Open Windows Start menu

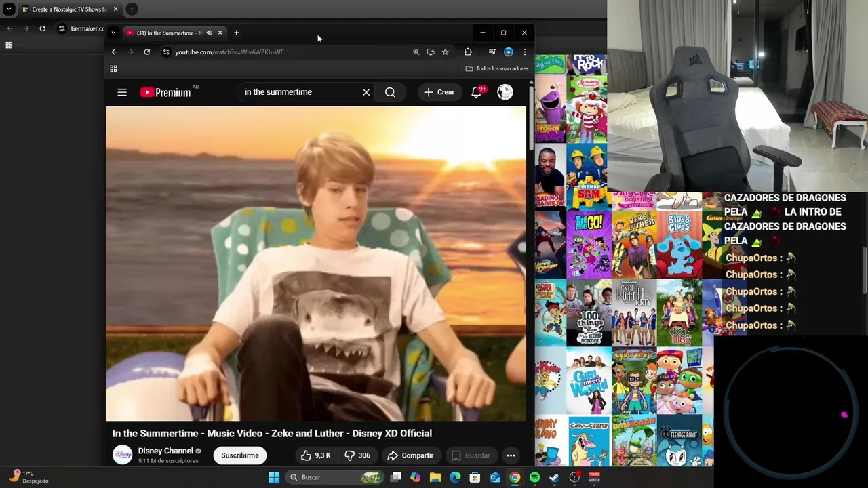point(274,477)
